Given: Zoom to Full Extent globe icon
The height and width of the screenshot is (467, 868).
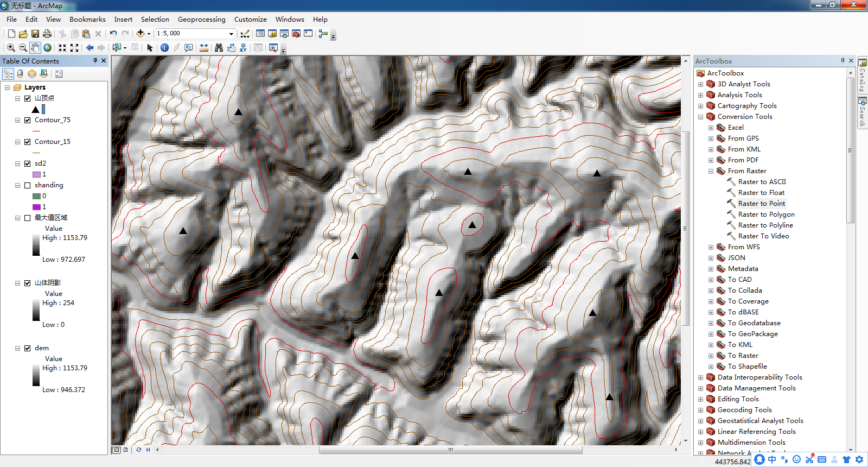Looking at the screenshot, I should (x=48, y=48).
